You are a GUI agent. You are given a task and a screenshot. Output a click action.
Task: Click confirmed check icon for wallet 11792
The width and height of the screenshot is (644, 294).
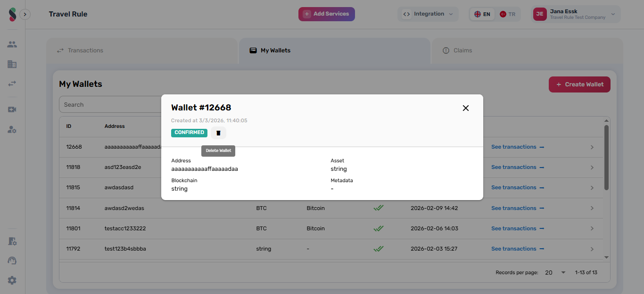[378, 249]
